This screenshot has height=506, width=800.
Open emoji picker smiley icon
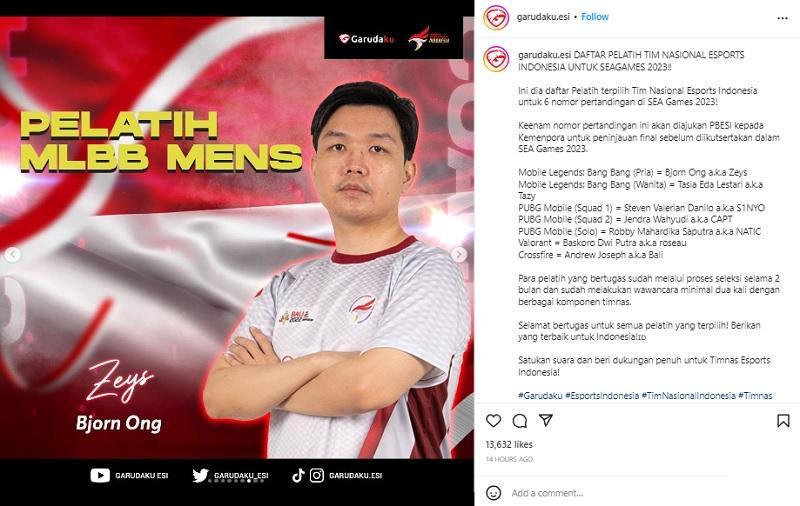tap(493, 493)
